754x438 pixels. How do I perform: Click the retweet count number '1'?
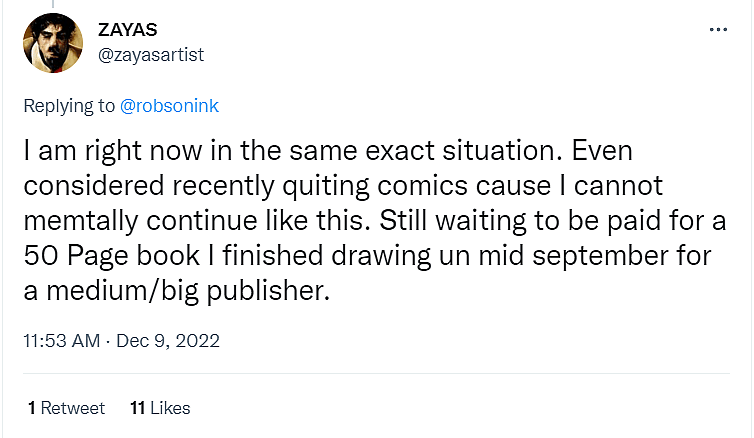click(x=32, y=408)
